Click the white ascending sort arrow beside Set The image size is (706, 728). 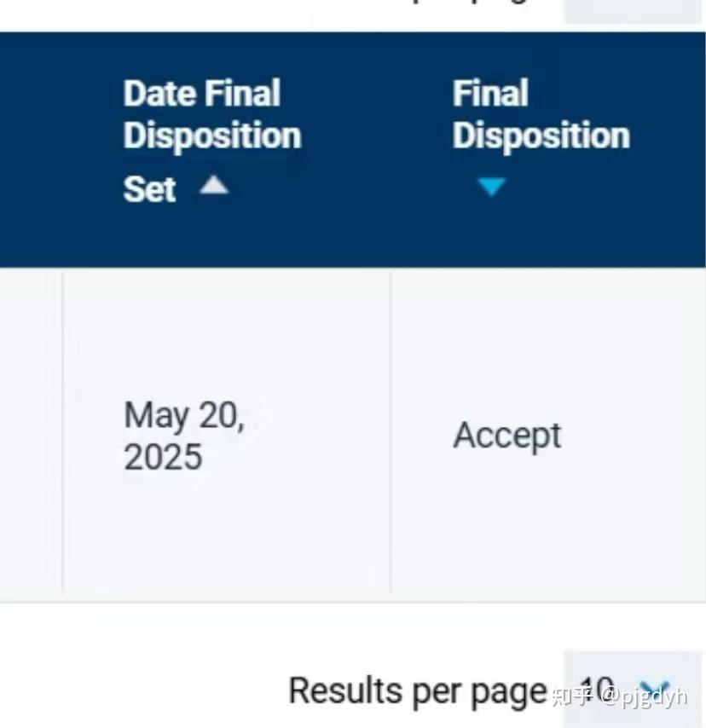coord(213,185)
